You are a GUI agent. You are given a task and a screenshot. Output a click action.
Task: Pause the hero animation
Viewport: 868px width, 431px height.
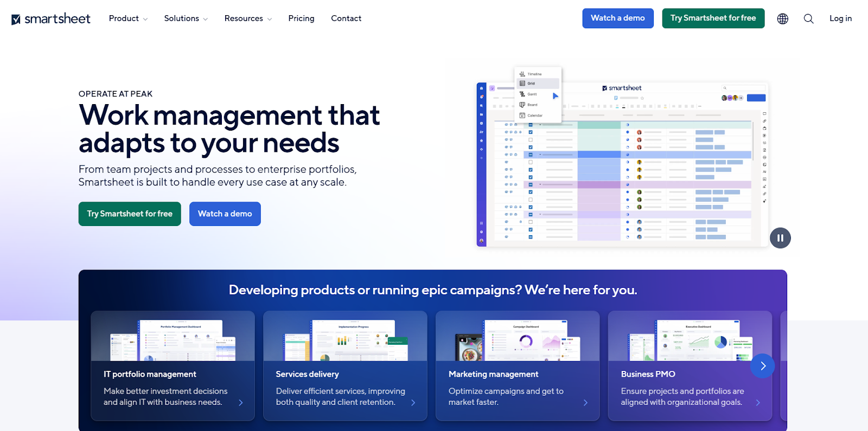pyautogui.click(x=780, y=238)
